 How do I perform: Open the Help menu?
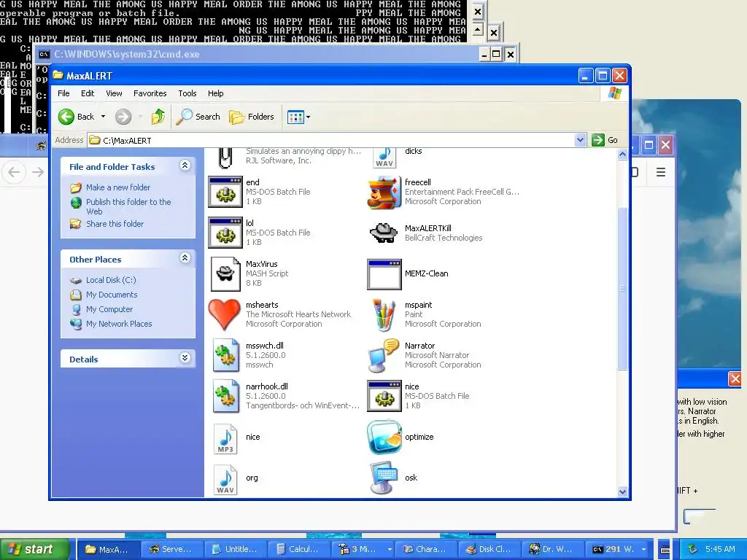click(215, 93)
